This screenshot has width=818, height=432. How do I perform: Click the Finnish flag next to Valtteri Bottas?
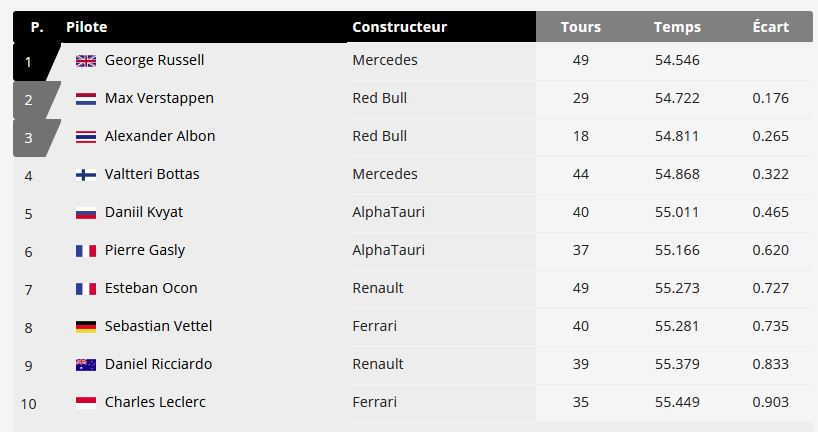86,175
